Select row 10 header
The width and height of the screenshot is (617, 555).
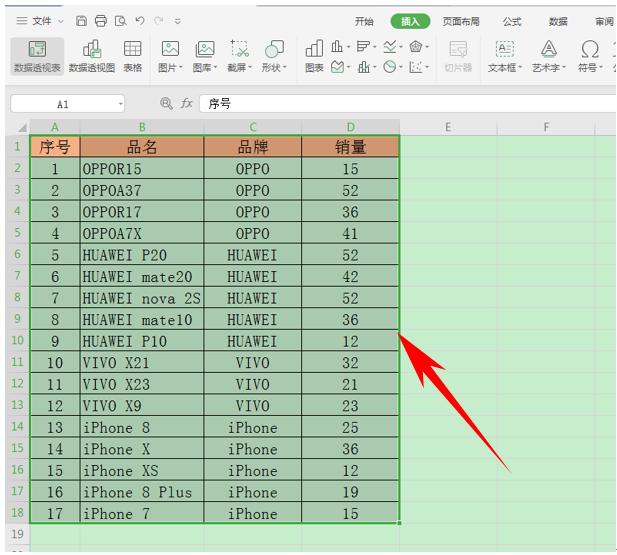point(18,340)
